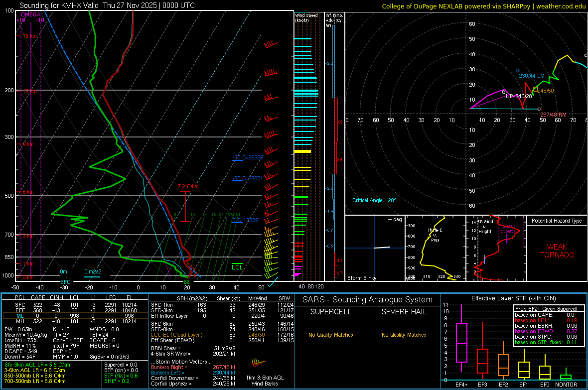
Task: Click the SFC-1km shear row
Action: pyautogui.click(x=222, y=305)
